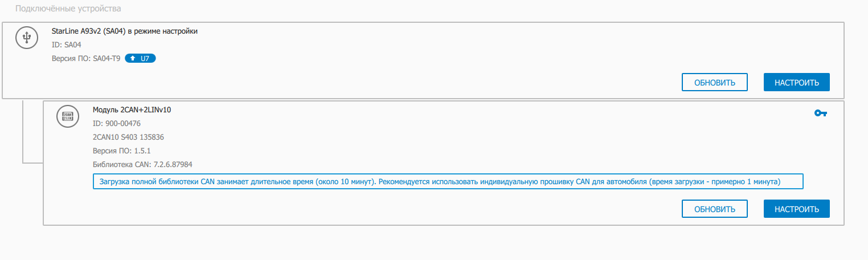868x260 pixels.
Task: Open НАСТРОИТЬ for the 2CAN+2LINv10 module
Action: 796,209
